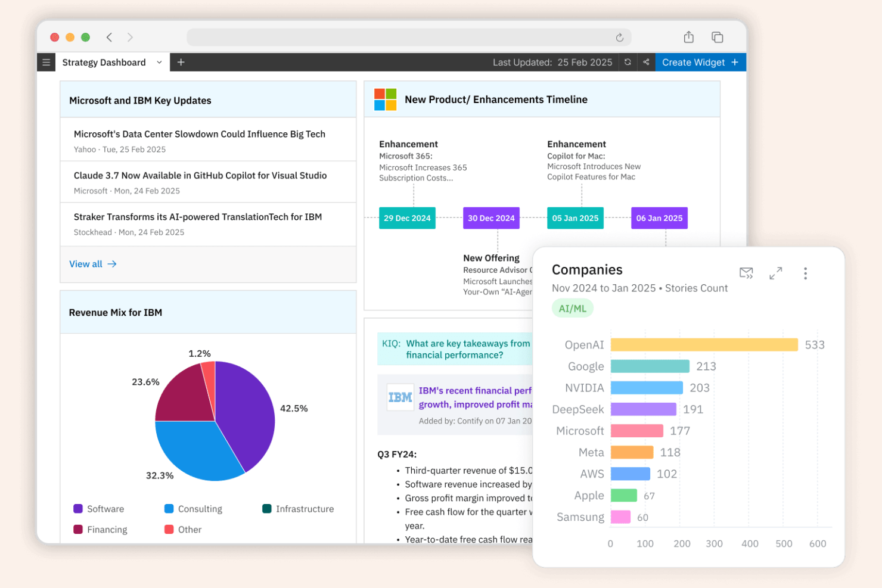Select the Strategy Dashboard tab
The height and width of the screenshot is (588, 882).
click(104, 62)
